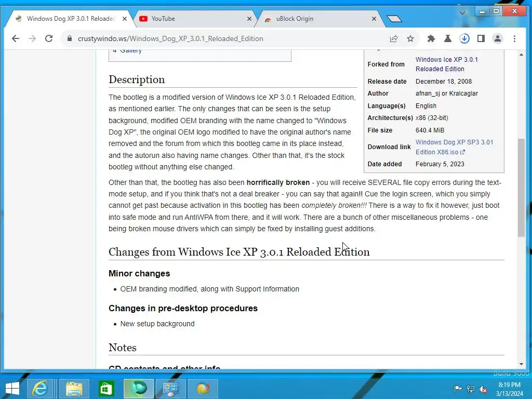This screenshot has width=532, height=399.
Task: Click 'horrifically broken' bold text
Action: [x=278, y=182]
